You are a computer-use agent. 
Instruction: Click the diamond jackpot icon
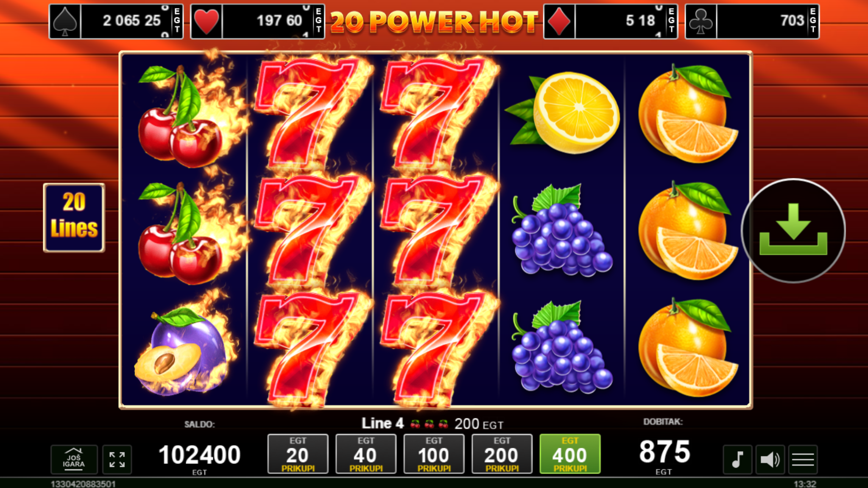[x=559, y=21]
